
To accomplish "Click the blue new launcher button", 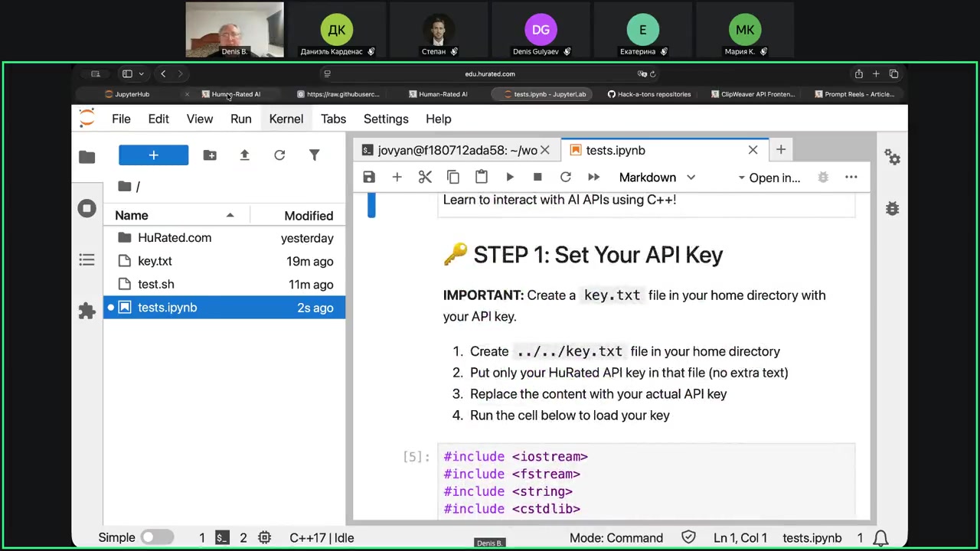I will tap(153, 155).
